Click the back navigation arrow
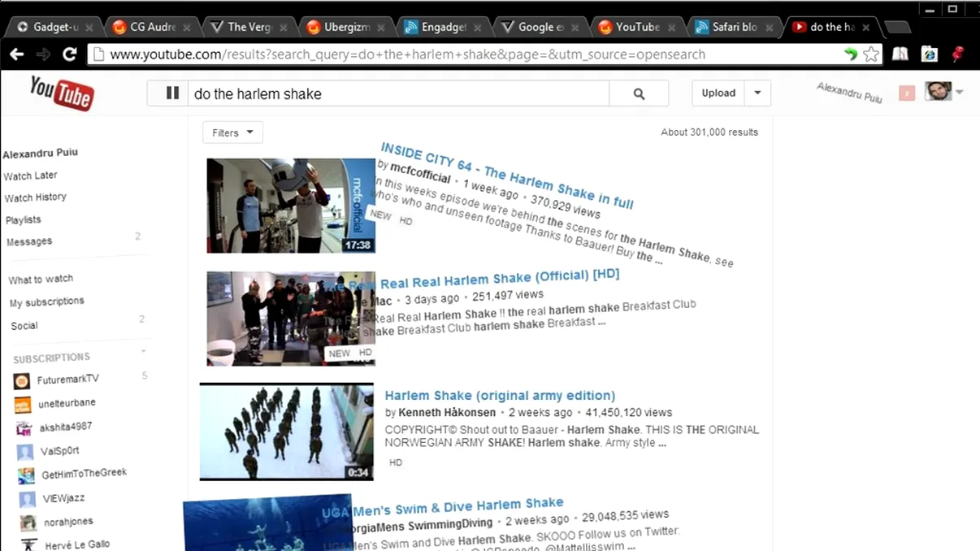Viewport: 980px width, 551px height. point(16,54)
